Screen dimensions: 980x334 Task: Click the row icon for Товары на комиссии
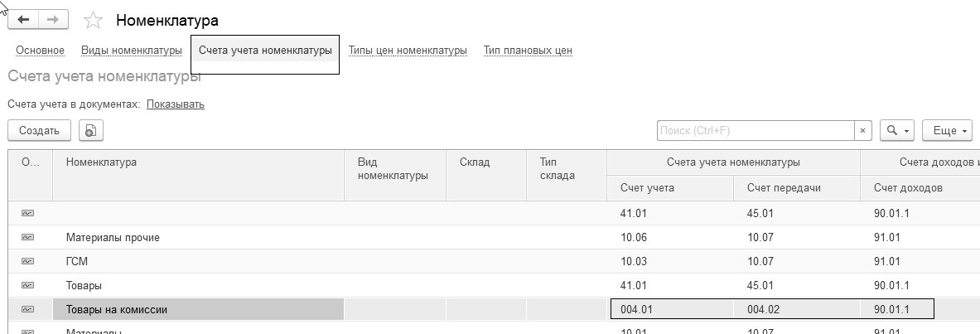click(28, 310)
